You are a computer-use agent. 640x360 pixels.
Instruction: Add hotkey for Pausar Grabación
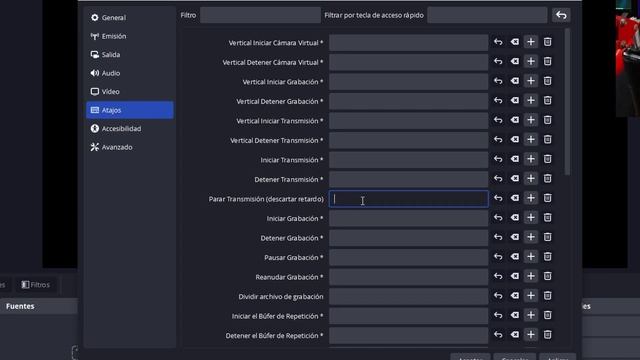531,257
